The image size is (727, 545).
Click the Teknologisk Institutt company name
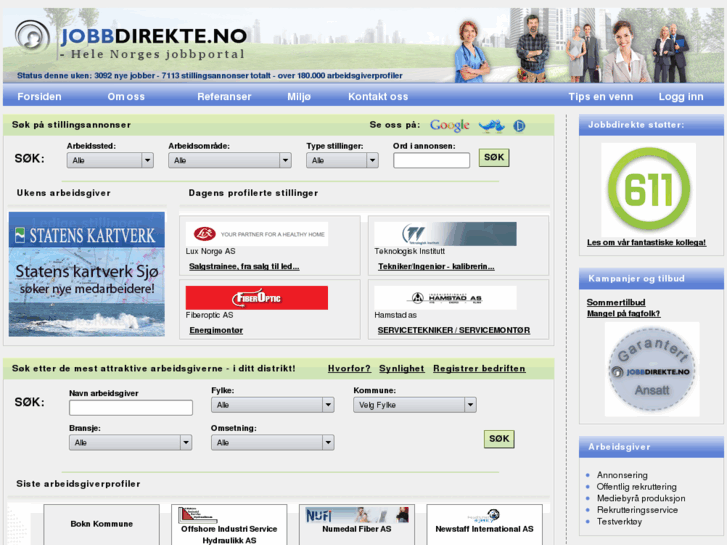click(409, 251)
